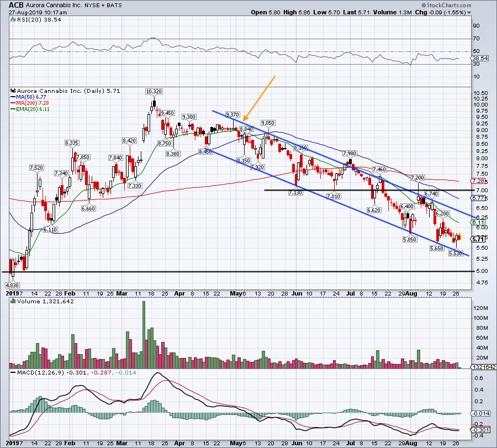Click the 6.620 price label
The height and width of the screenshot is (448, 497).
[x=374, y=210]
